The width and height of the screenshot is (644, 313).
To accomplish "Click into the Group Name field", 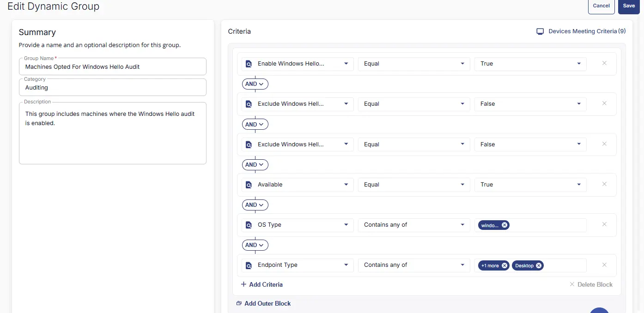I will (x=112, y=67).
